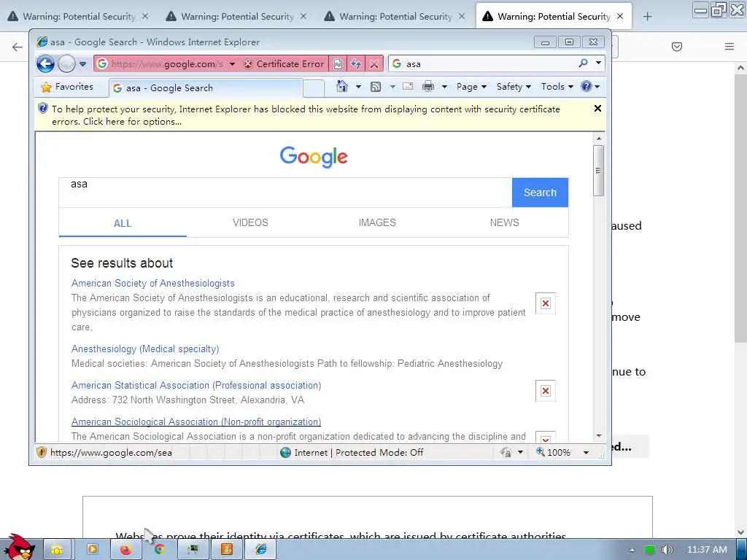Open the Firefox hamburger menu
This screenshot has width=747, height=560.
[x=729, y=47]
